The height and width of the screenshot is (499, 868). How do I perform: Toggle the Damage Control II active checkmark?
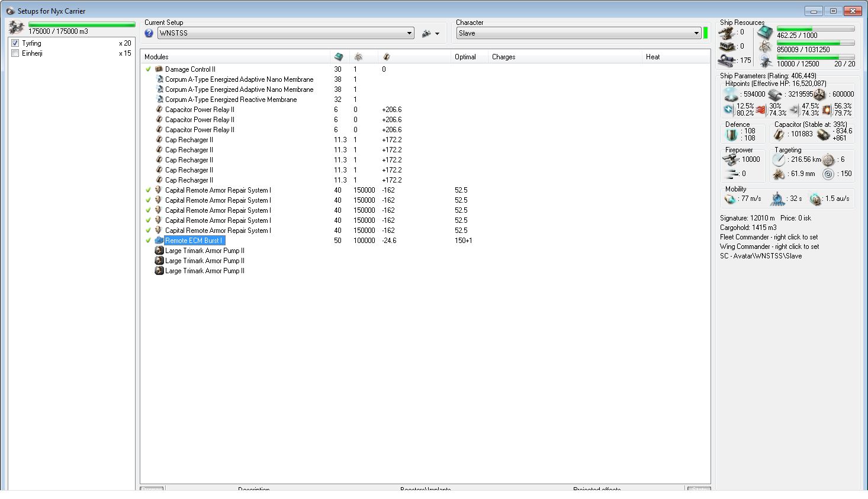tap(148, 69)
